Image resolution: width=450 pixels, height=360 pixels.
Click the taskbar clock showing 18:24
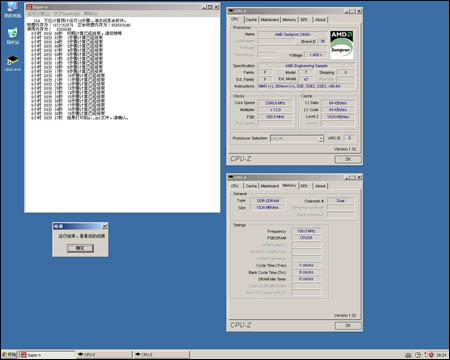tap(441, 355)
